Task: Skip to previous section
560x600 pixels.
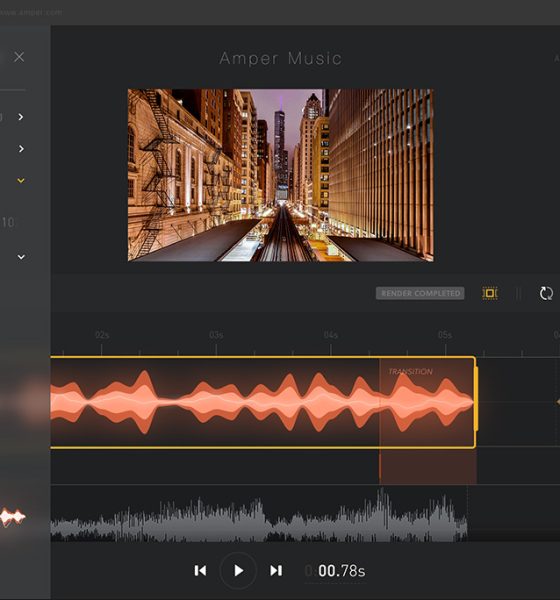Action: click(x=200, y=571)
